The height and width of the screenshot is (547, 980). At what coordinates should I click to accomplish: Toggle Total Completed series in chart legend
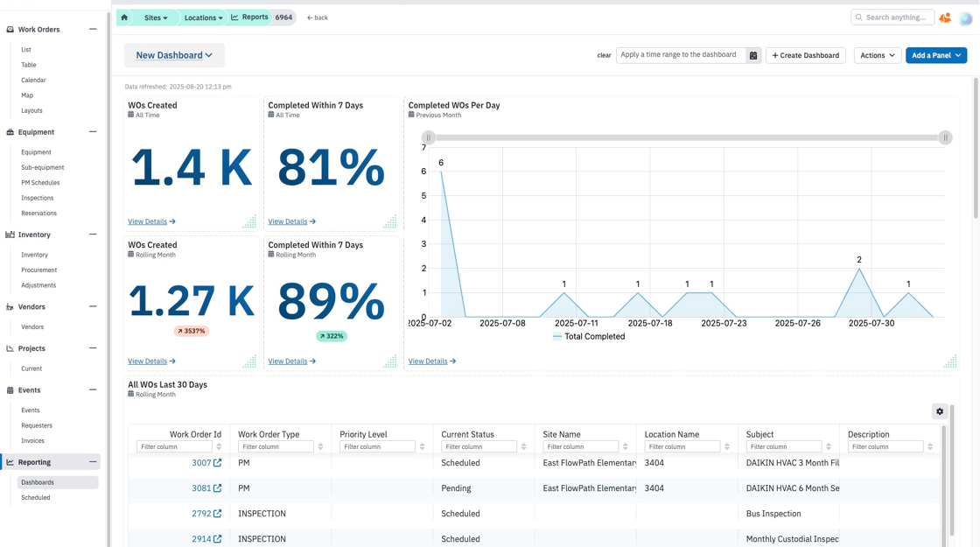(589, 336)
